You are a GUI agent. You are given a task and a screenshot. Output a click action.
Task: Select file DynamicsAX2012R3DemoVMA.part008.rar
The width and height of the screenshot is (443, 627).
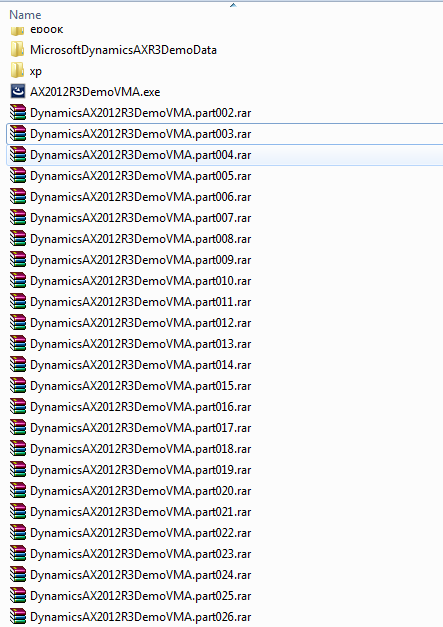click(x=140, y=239)
